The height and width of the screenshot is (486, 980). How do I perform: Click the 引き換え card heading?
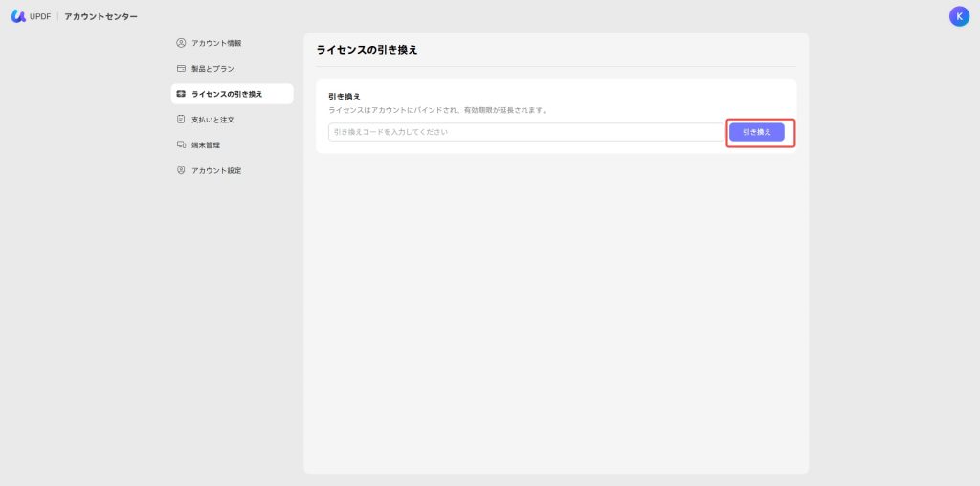click(345, 97)
